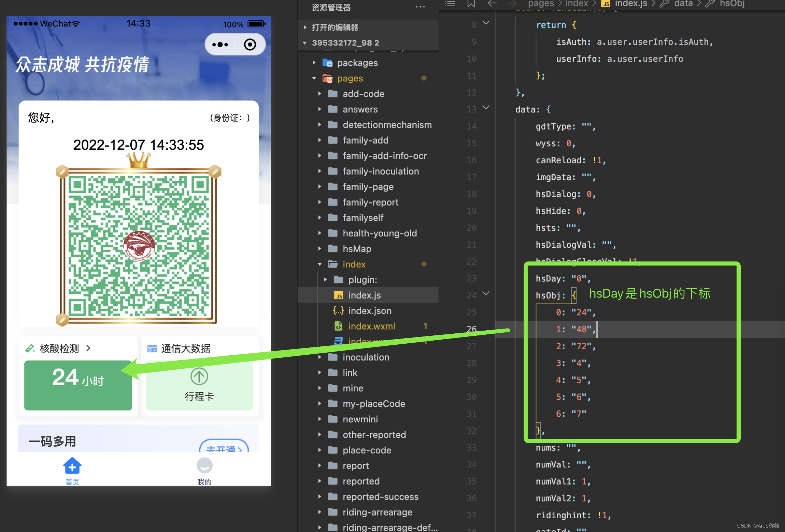The height and width of the screenshot is (532, 785).
Task: Click the index breadcrumb segment
Action: [x=577, y=4]
